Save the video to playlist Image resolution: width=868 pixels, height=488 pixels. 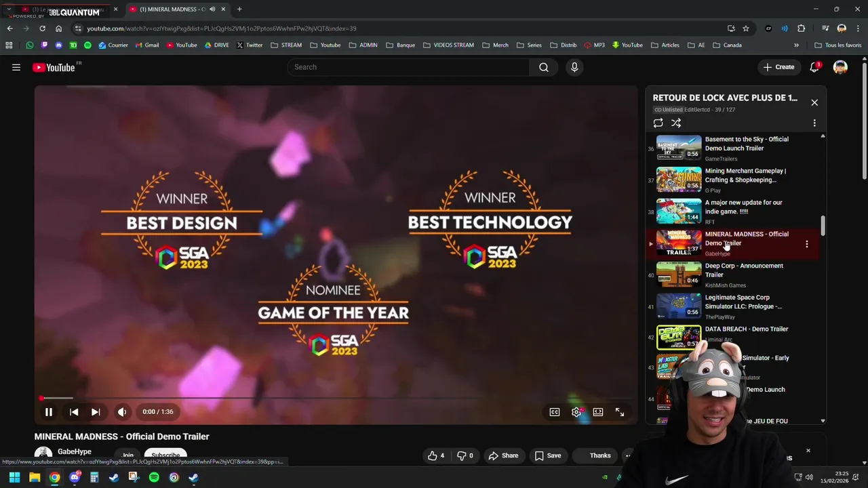pyautogui.click(x=547, y=455)
